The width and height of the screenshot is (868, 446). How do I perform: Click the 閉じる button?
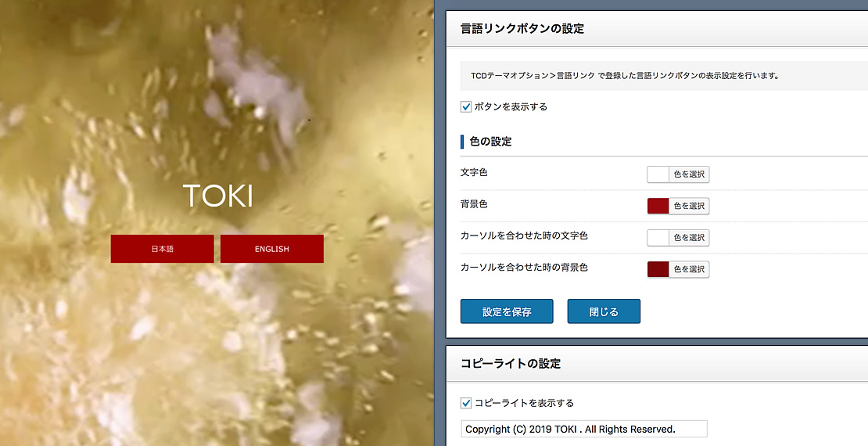[604, 311]
